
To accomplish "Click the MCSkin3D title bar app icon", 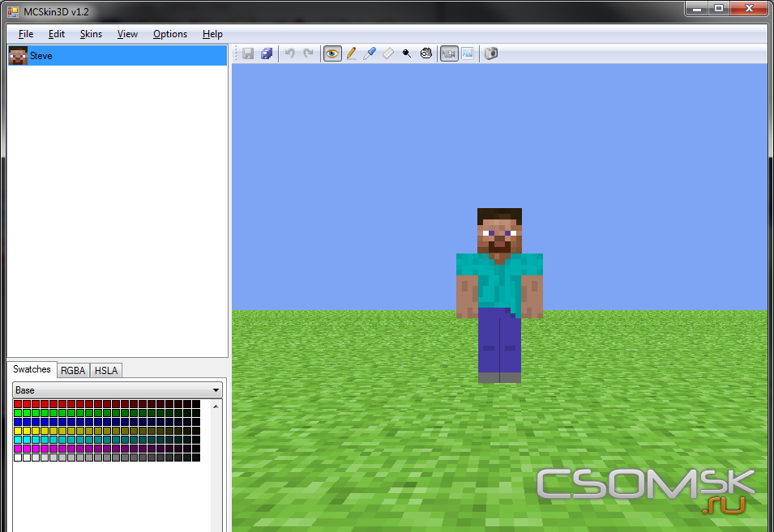I will 13,11.
